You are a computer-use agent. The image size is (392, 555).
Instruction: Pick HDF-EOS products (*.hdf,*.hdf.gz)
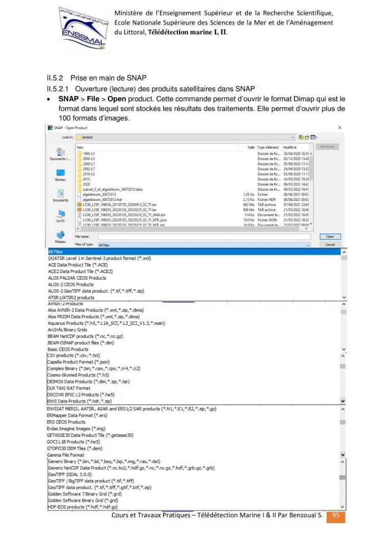83,507
